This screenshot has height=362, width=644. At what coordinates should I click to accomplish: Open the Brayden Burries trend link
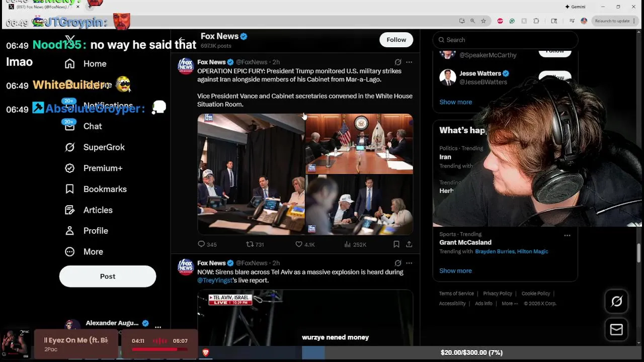click(496, 251)
